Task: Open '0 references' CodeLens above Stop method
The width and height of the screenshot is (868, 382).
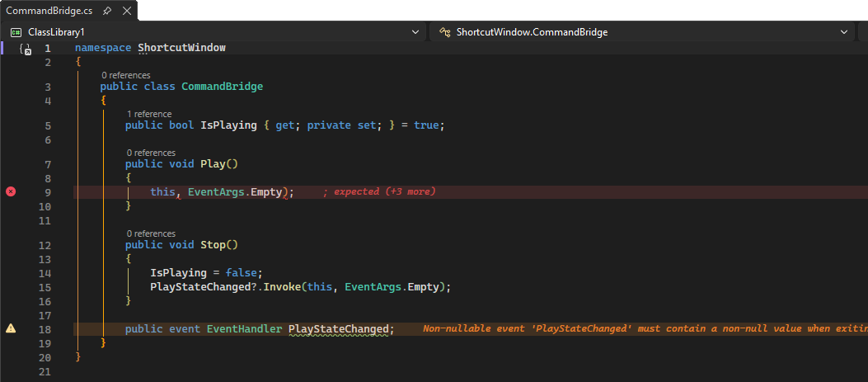Action: (x=151, y=233)
